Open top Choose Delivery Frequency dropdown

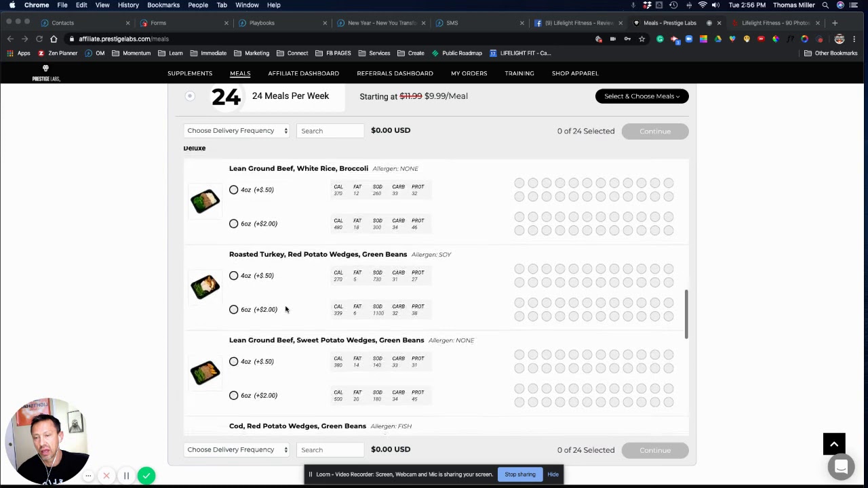click(x=237, y=131)
